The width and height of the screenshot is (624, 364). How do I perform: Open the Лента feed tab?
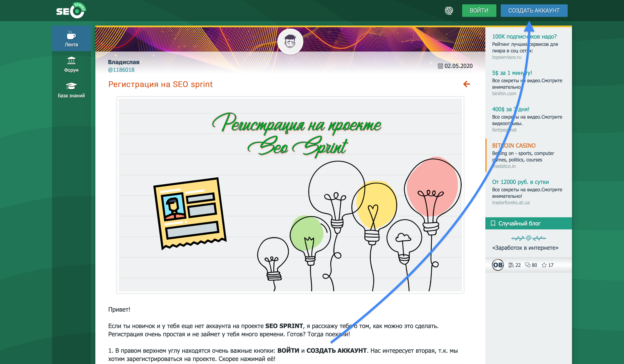coord(71,39)
